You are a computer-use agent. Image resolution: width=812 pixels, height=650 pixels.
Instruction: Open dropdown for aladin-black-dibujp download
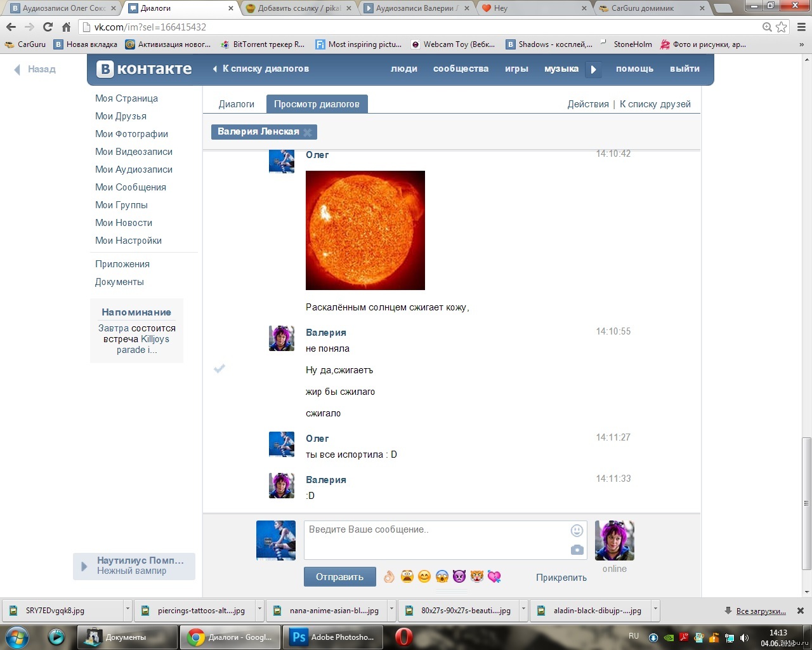[655, 610]
